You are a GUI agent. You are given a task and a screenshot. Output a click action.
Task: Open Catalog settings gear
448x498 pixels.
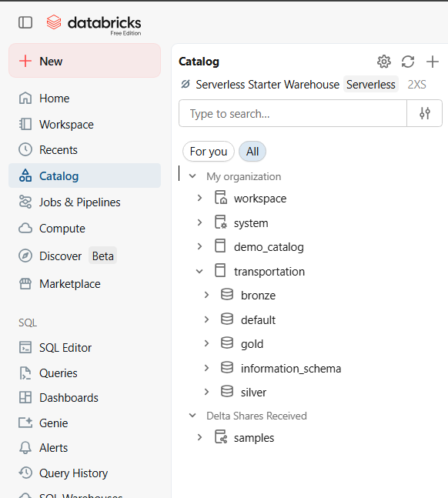(x=384, y=62)
